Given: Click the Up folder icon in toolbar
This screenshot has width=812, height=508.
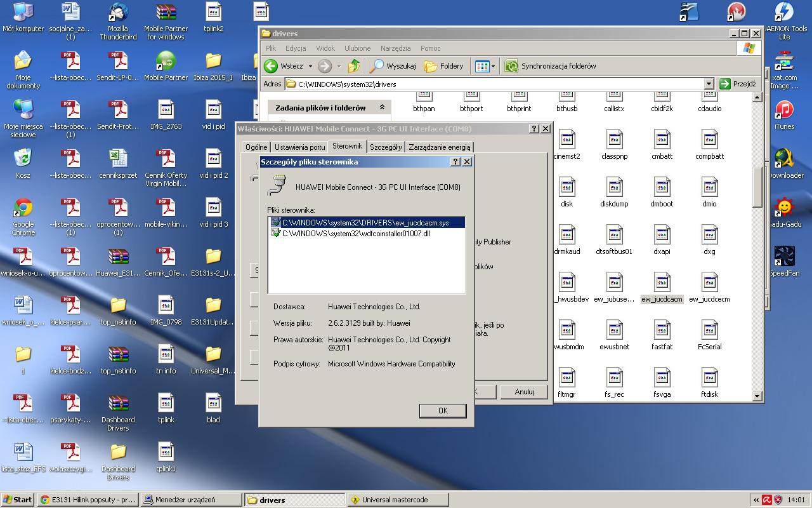Looking at the screenshot, I should coord(354,66).
